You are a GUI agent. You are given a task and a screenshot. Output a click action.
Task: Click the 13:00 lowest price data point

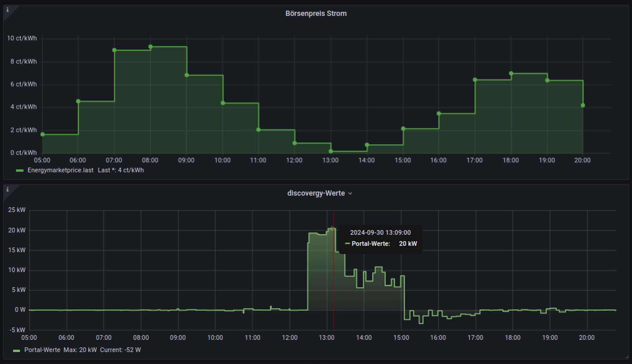(331, 151)
